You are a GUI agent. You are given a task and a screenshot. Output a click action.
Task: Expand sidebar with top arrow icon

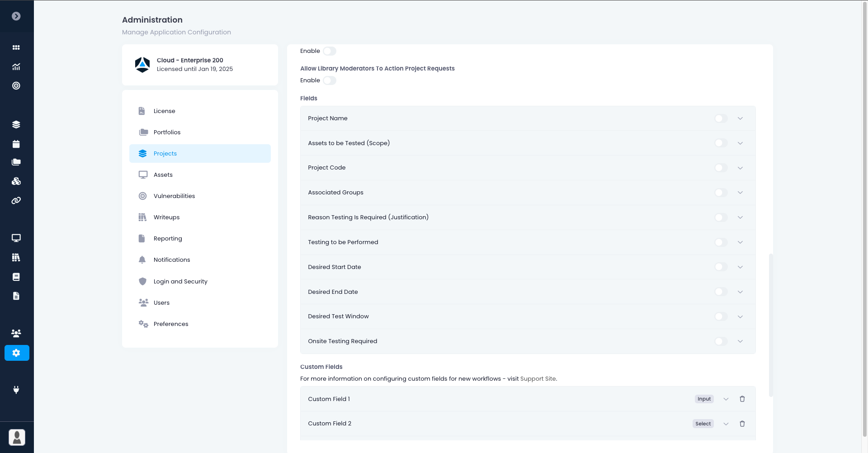(x=16, y=16)
